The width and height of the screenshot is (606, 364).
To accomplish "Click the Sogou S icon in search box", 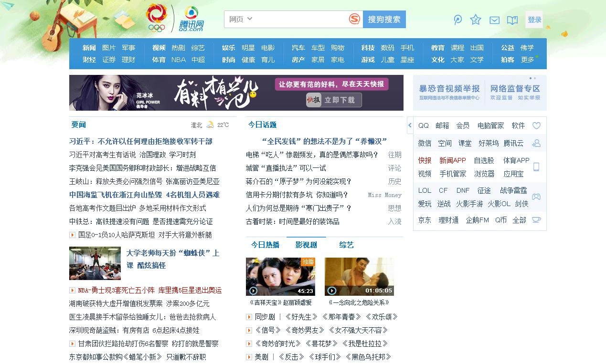I will pos(354,19).
